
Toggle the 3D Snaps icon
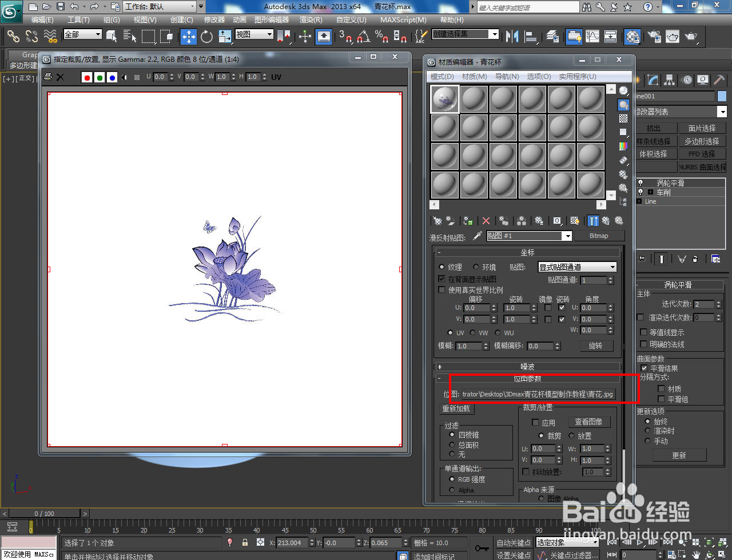click(x=345, y=37)
